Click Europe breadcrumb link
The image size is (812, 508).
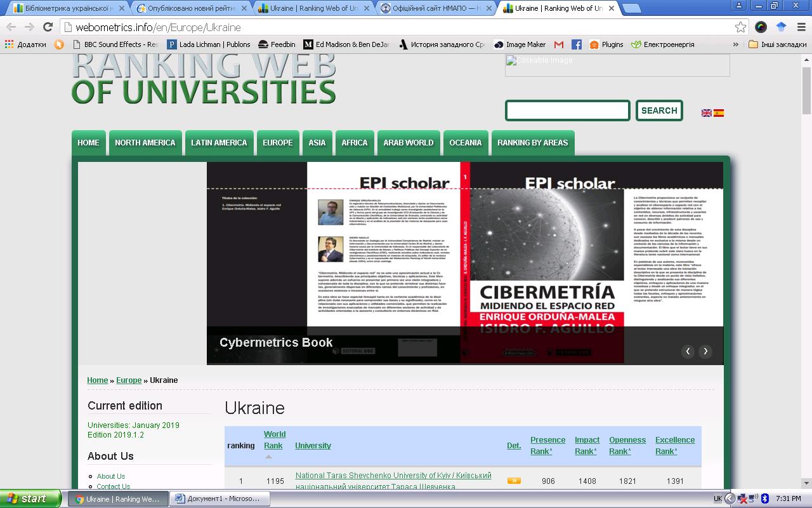[129, 380]
